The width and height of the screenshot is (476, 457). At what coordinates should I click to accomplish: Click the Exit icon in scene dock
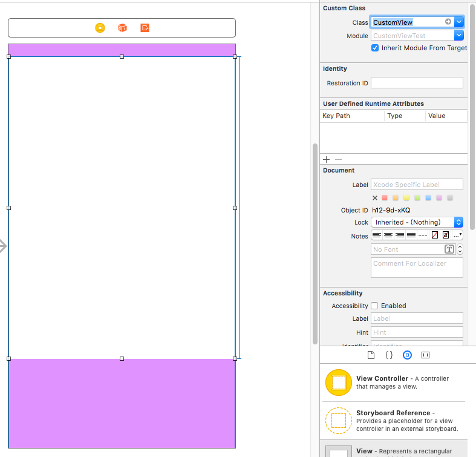pyautogui.click(x=145, y=28)
